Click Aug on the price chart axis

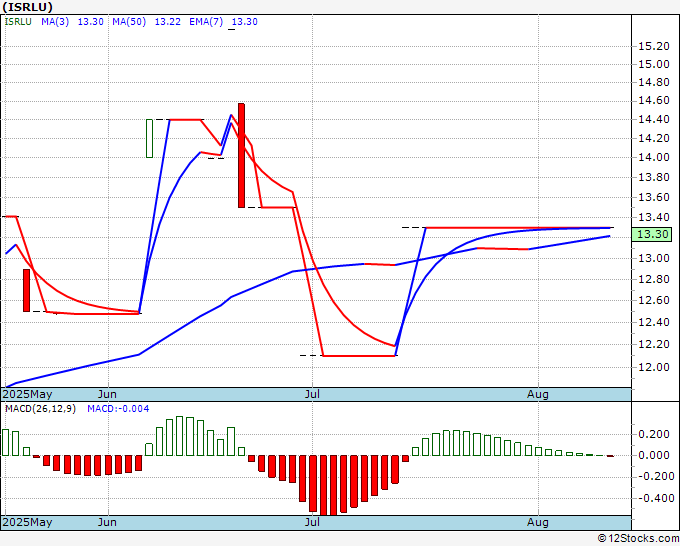tap(538, 394)
